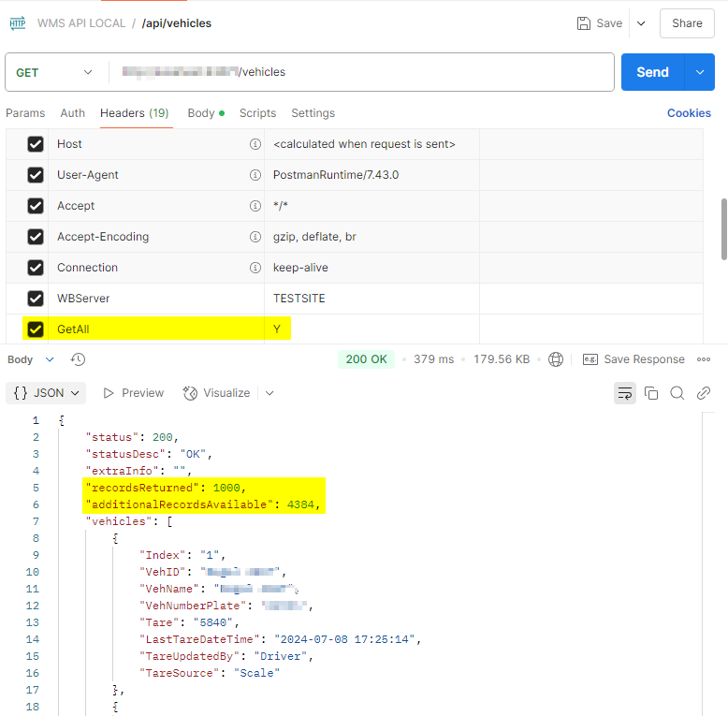
Task: Click the "vehicles" array key
Action: tap(119, 521)
